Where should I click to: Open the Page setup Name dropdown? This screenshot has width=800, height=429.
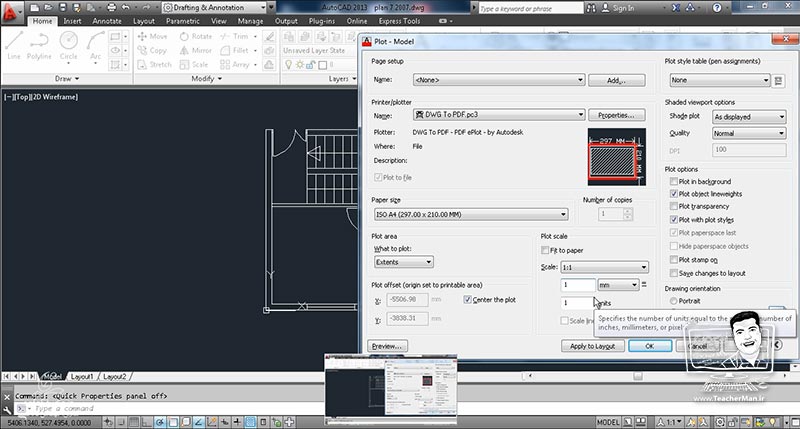tap(498, 80)
